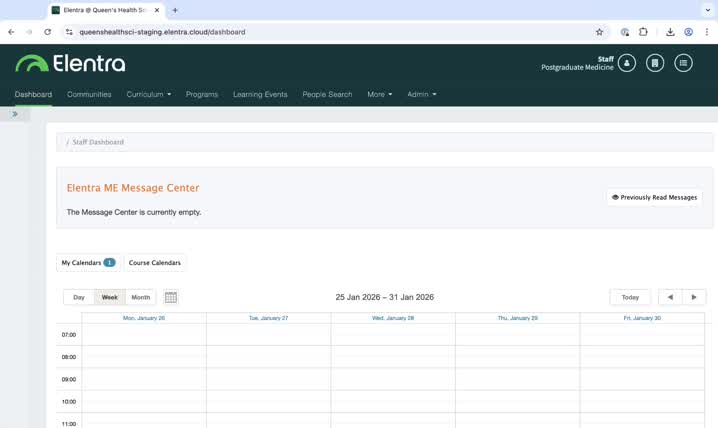Expand the More dropdown menu

tap(380, 94)
